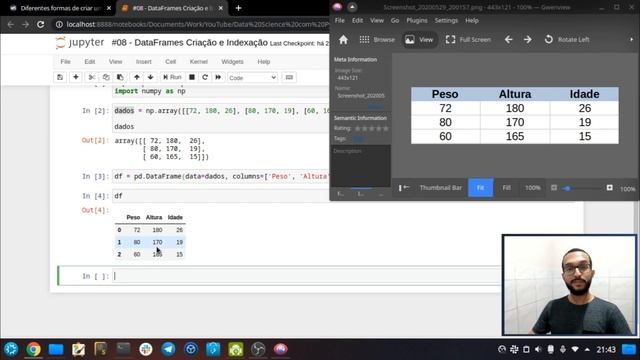The height and width of the screenshot is (360, 640).
Task: Click the Gwenview Home (start page) icon
Action: coord(343,40)
